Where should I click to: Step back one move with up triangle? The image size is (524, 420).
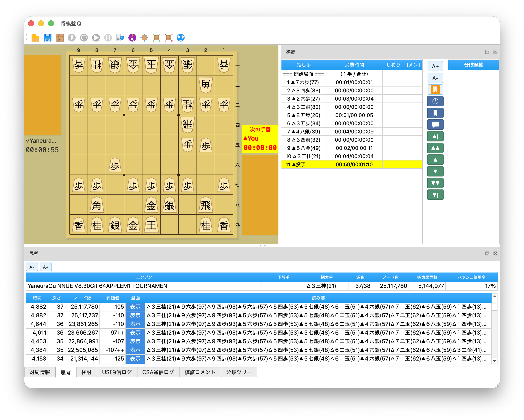coord(435,160)
